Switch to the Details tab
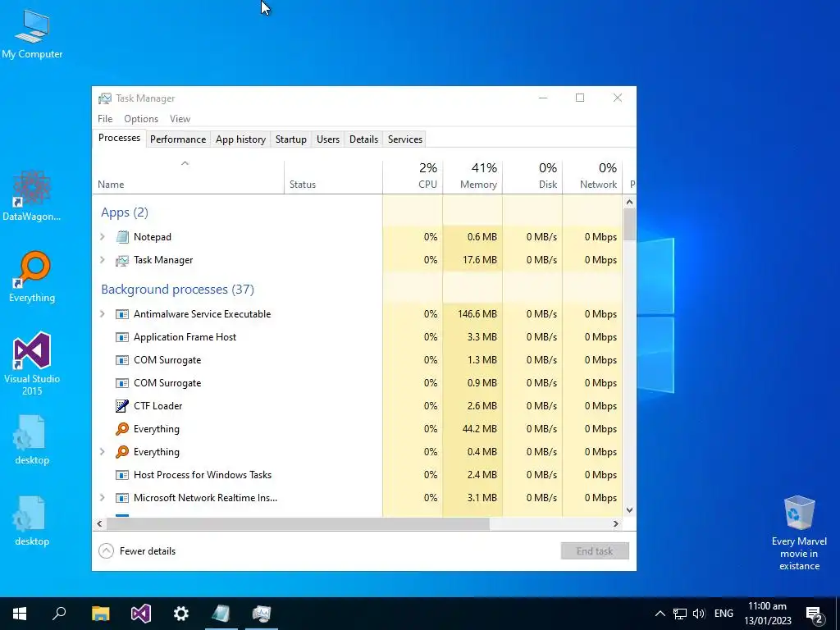The width and height of the screenshot is (840, 630). pos(363,139)
